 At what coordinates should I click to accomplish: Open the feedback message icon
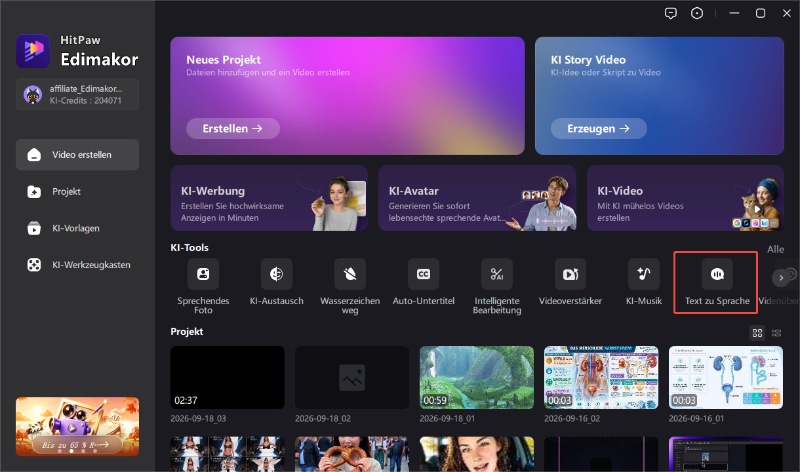coord(670,13)
